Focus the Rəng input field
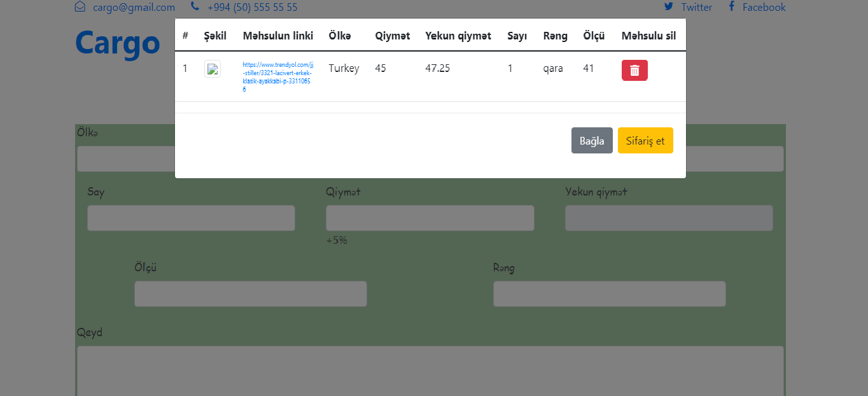This screenshot has height=396, width=868. (610, 293)
